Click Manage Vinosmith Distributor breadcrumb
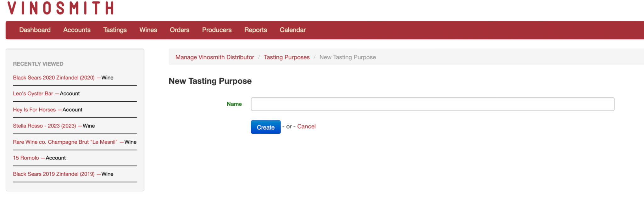Screen dimensions: 644x202 (x=215, y=57)
